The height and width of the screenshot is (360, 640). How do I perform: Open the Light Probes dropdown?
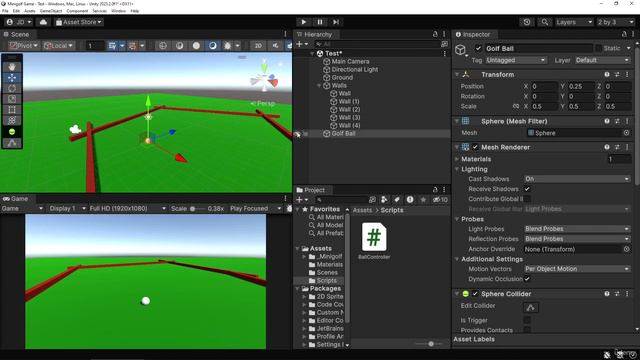[577, 229]
